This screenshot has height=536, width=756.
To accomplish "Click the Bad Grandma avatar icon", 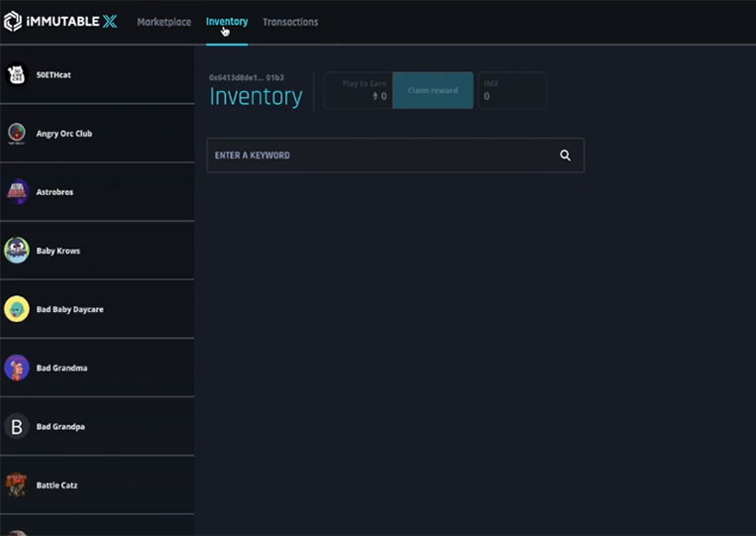I will coord(17,368).
